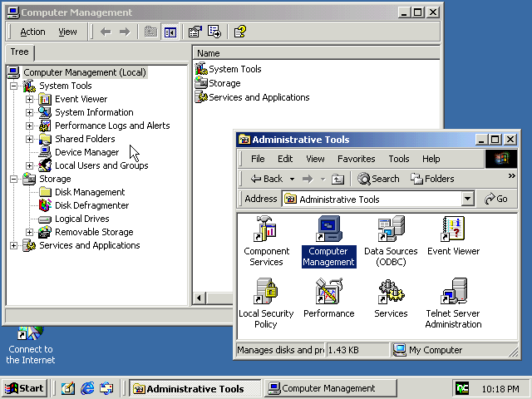
Task: Select Storage in the right pane list
Action: pos(224,83)
